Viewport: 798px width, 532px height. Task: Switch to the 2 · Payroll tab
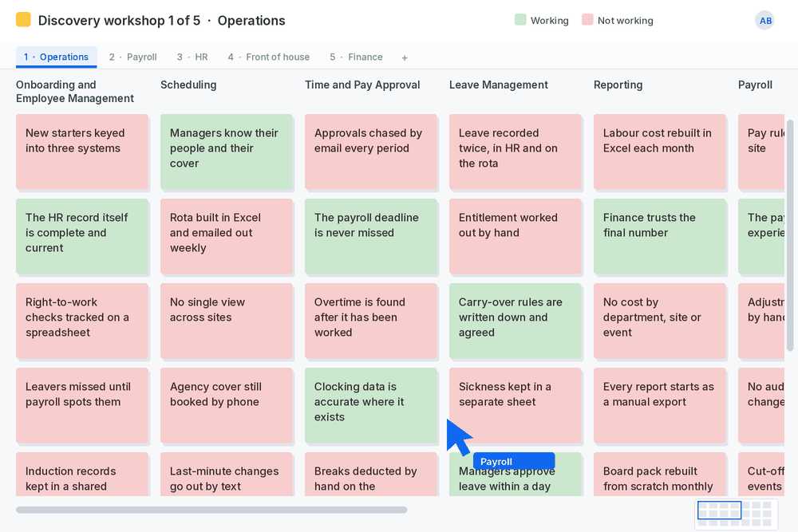132,57
